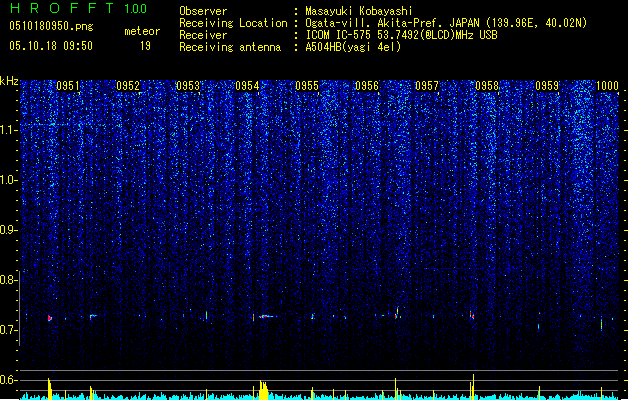The width and height of the screenshot is (629, 400).
Task: Click the 0.9 kHz frequency label
Action: pos(7,230)
